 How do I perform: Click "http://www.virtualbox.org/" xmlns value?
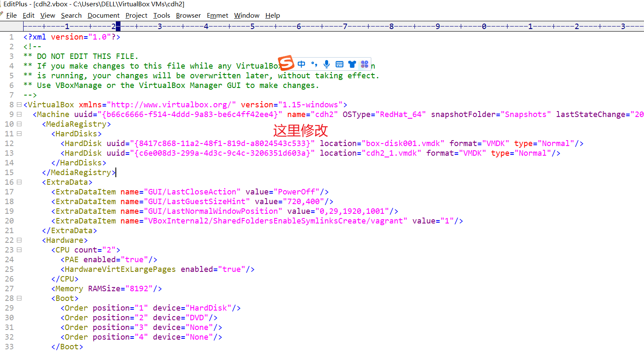click(x=171, y=105)
